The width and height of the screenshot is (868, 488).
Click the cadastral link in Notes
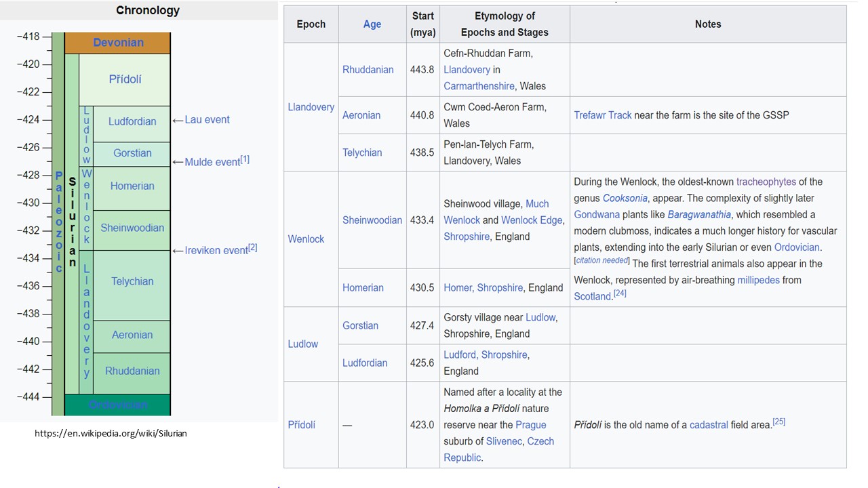pyautogui.click(x=708, y=425)
